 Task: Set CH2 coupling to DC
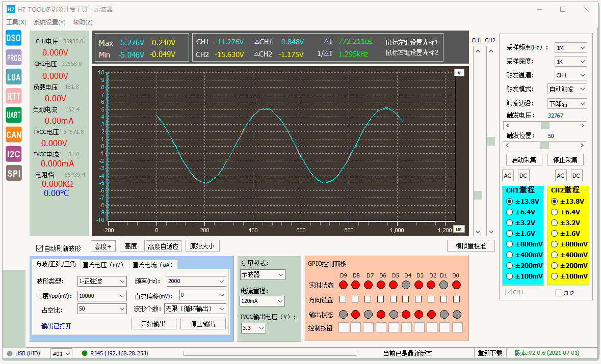[x=576, y=176]
